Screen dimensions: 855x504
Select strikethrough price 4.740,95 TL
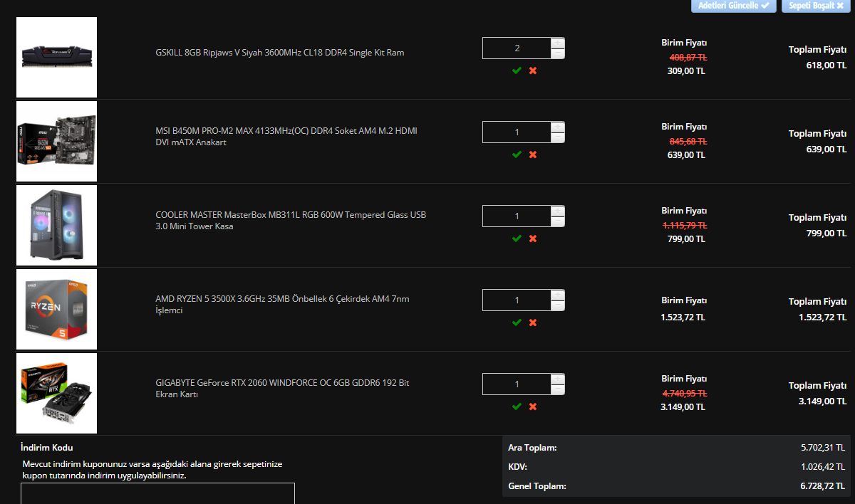pyautogui.click(x=685, y=393)
